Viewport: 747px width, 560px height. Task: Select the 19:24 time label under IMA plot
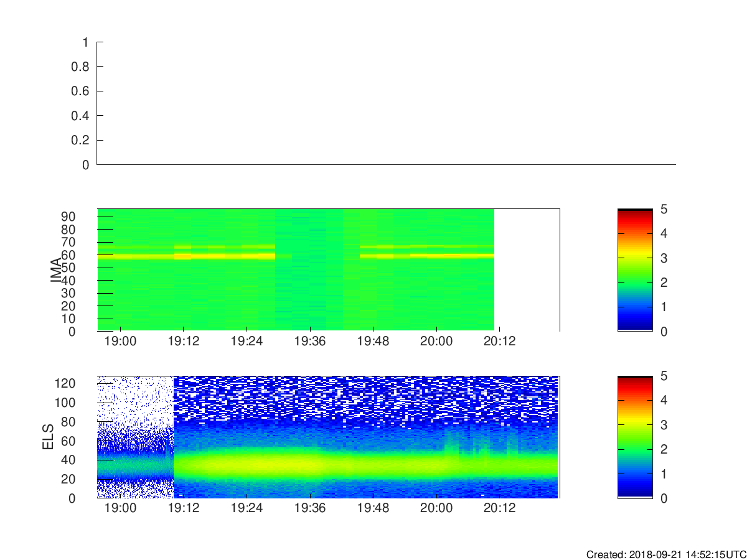click(x=247, y=341)
